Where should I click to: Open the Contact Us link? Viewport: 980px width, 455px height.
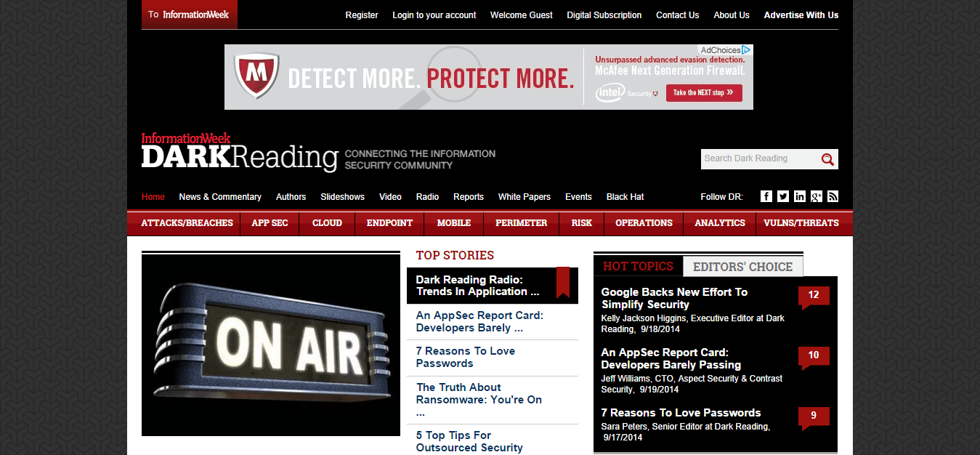(x=678, y=15)
